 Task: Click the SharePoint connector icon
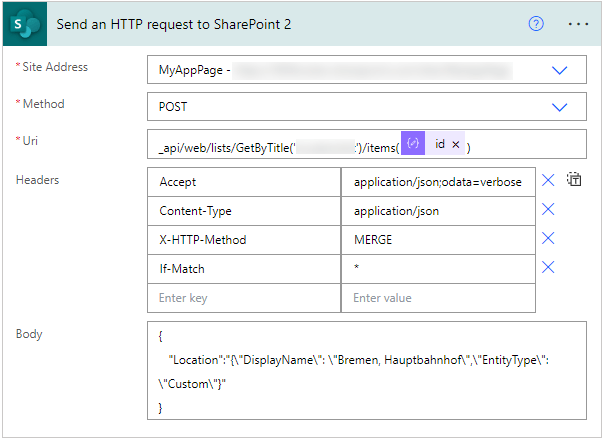point(25,24)
